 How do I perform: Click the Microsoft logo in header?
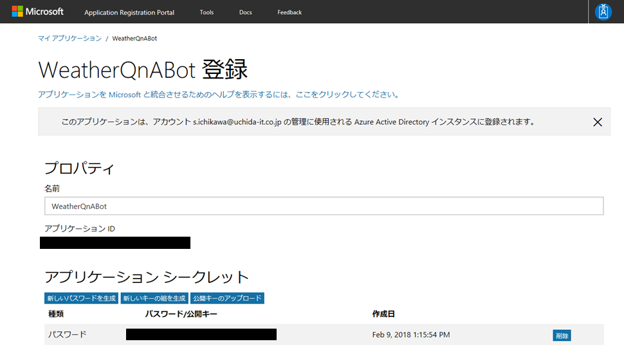pyautogui.click(x=38, y=12)
